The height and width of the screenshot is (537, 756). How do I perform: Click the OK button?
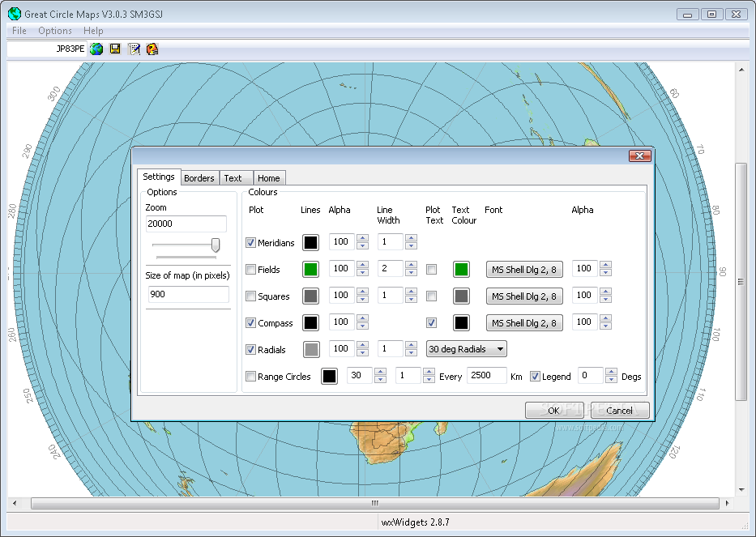coord(554,410)
